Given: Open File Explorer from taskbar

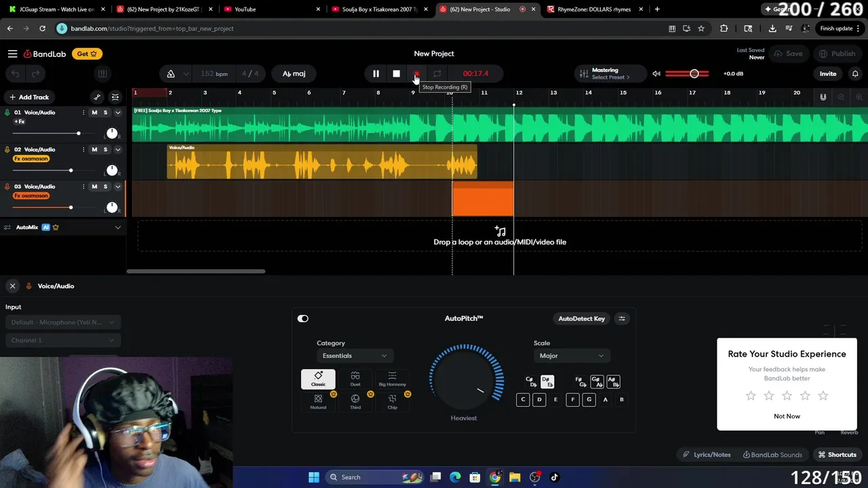Looking at the screenshot, I should click(x=515, y=477).
